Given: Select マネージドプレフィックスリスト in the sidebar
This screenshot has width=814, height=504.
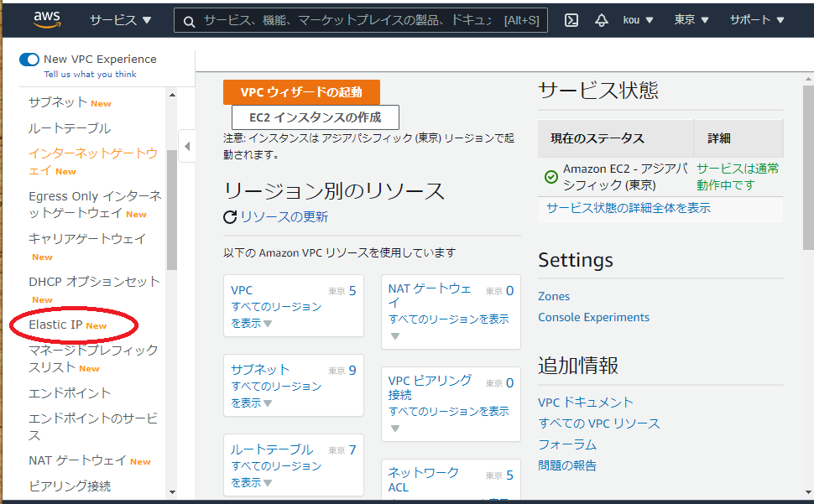Looking at the screenshot, I should [x=93, y=359].
